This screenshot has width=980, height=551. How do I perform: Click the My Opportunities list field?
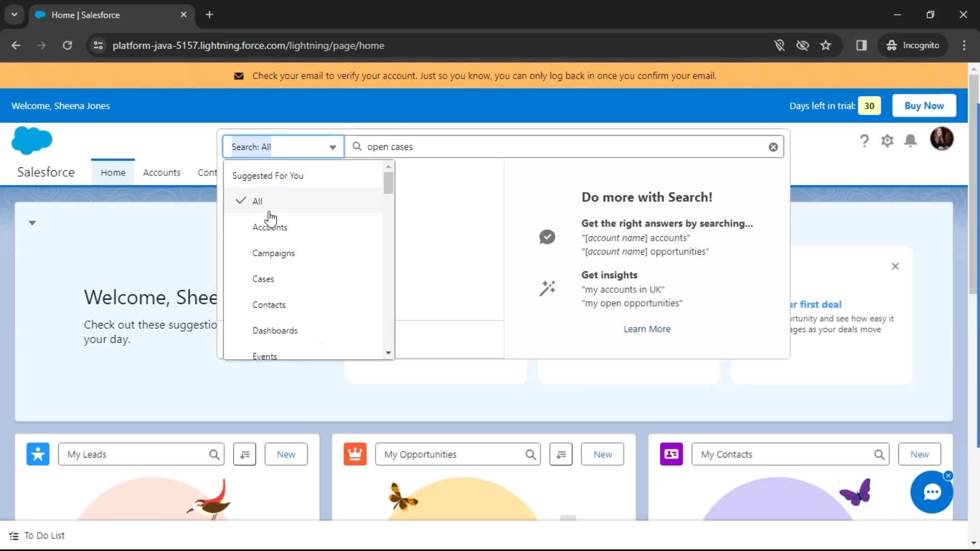click(458, 454)
